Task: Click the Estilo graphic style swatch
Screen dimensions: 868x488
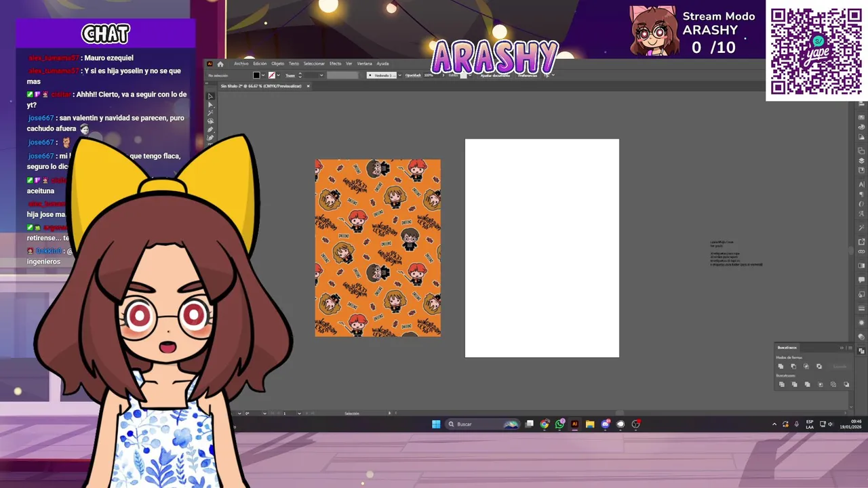Action: click(x=464, y=75)
